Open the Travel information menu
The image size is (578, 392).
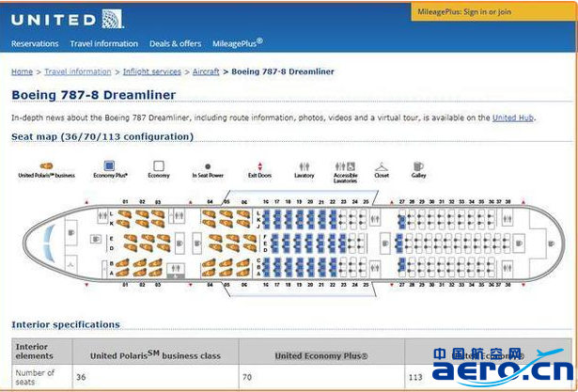pyautogui.click(x=104, y=43)
